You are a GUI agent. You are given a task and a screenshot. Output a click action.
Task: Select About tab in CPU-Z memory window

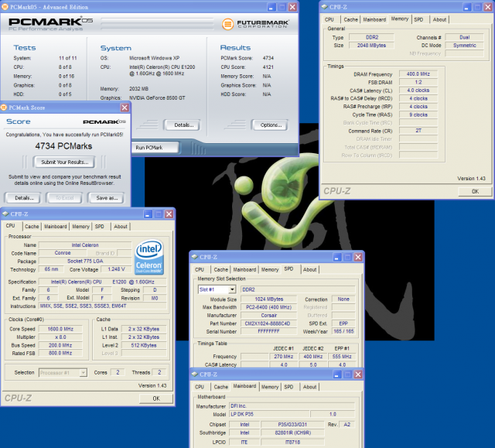coord(439,19)
